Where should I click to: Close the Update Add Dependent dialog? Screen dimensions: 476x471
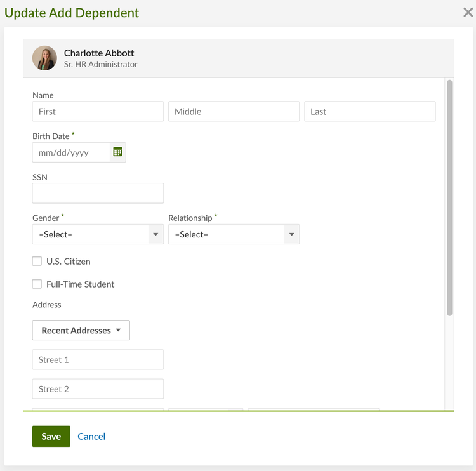click(x=468, y=13)
